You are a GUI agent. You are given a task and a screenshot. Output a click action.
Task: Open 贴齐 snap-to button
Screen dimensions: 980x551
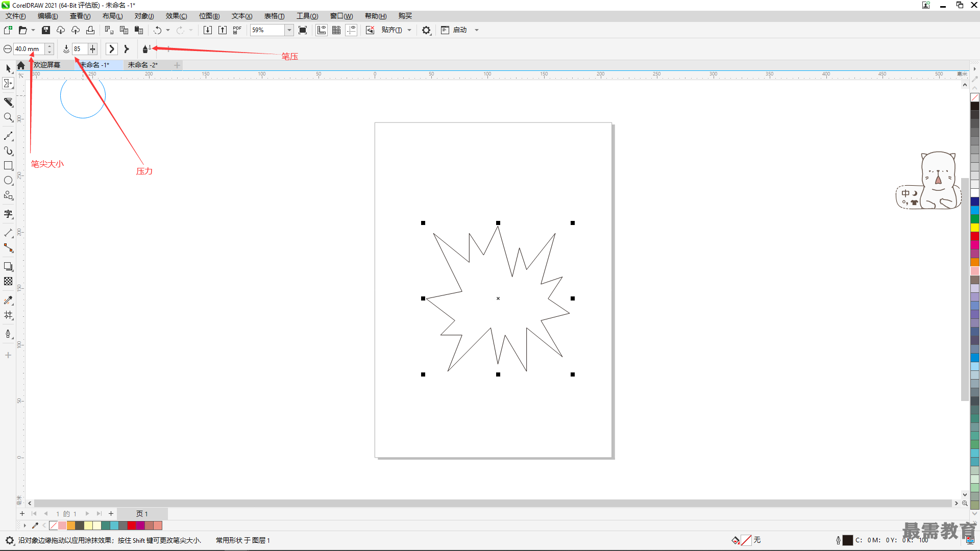point(391,30)
